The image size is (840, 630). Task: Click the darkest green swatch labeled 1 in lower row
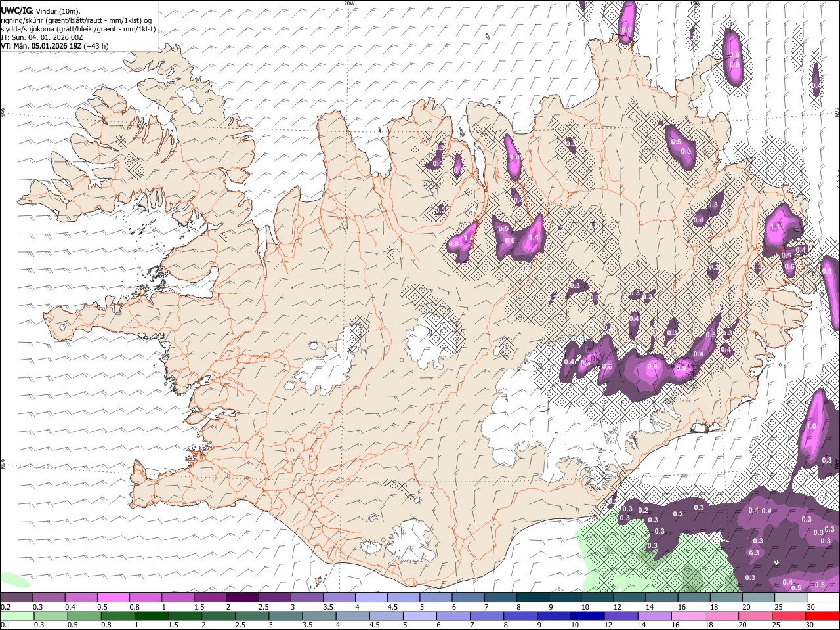click(x=151, y=616)
